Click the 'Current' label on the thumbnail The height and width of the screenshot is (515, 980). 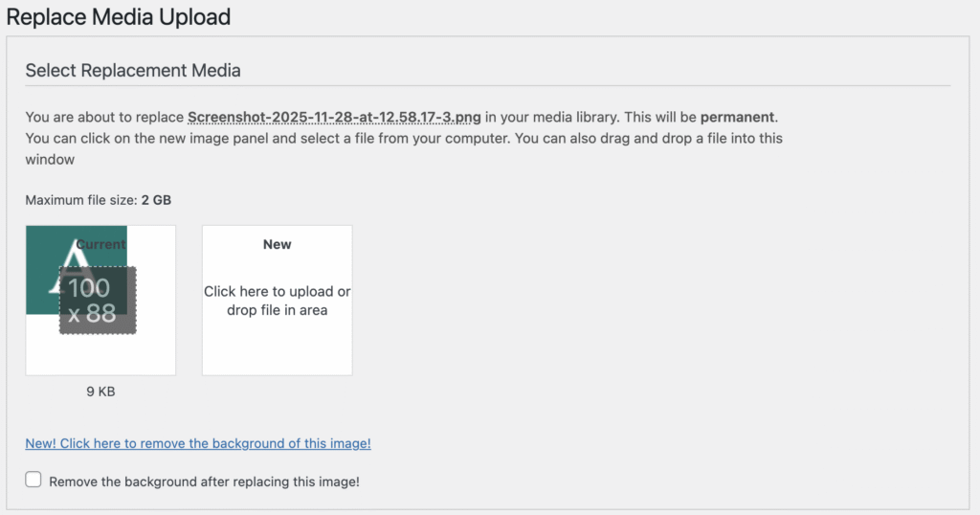101,244
